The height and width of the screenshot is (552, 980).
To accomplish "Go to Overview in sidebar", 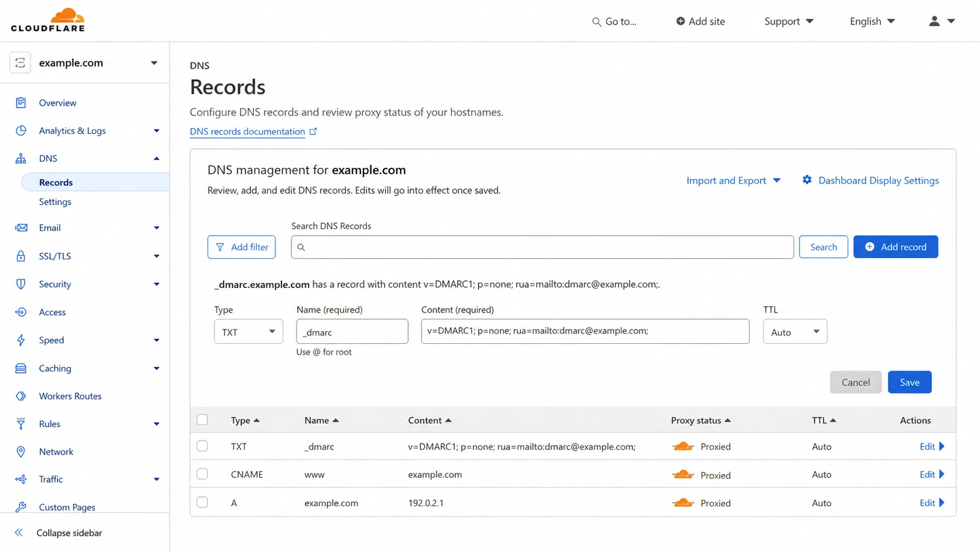I will [x=57, y=103].
